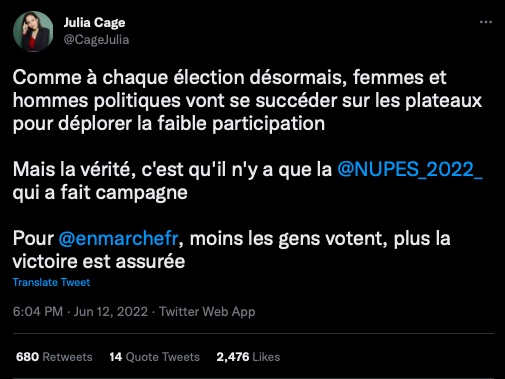Viewport: 505px width, 379px height.
Task: Click the Jun 12, 2022 date
Action: coord(111,312)
